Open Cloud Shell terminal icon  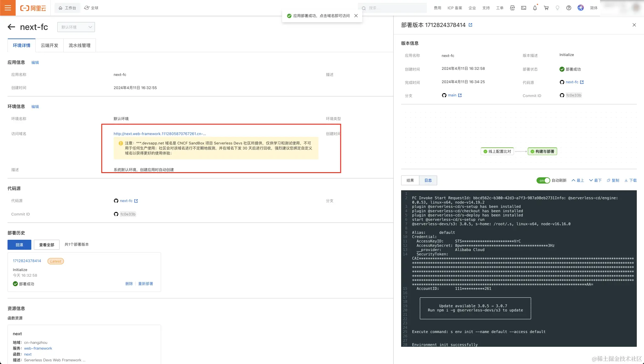pyautogui.click(x=524, y=8)
